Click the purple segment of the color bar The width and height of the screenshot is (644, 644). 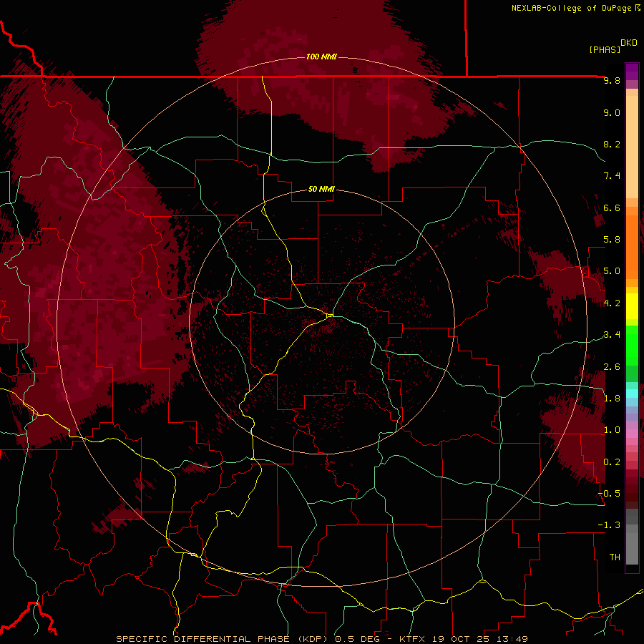point(632,72)
